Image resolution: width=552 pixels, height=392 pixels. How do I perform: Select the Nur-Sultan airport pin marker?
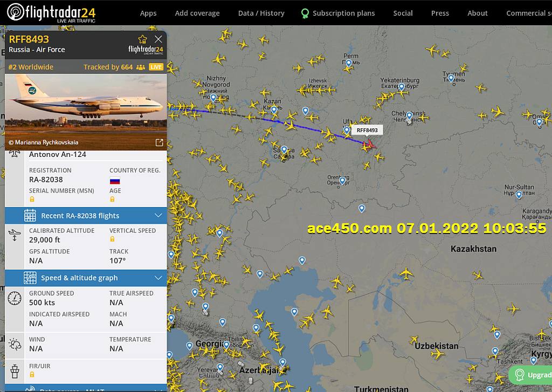[x=519, y=195]
